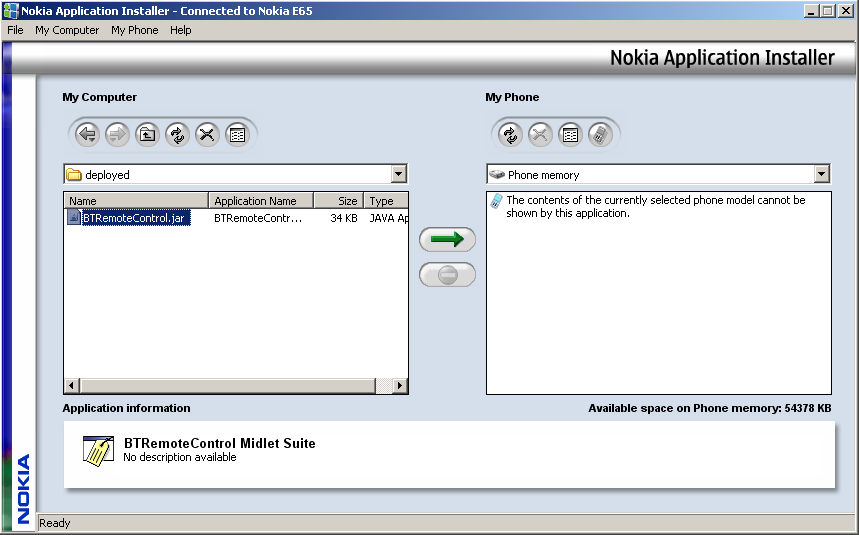859x535 pixels.
Task: Click the application icon in the title bar
Action: [10, 10]
